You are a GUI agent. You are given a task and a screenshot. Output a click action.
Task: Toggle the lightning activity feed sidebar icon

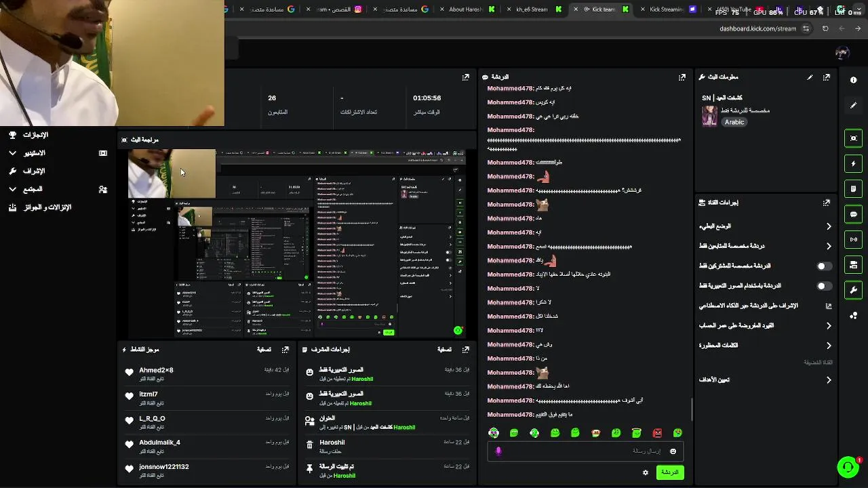pyautogui.click(x=853, y=163)
